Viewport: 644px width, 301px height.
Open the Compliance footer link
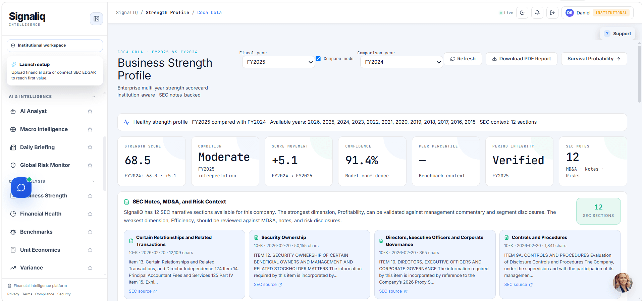pos(45,294)
